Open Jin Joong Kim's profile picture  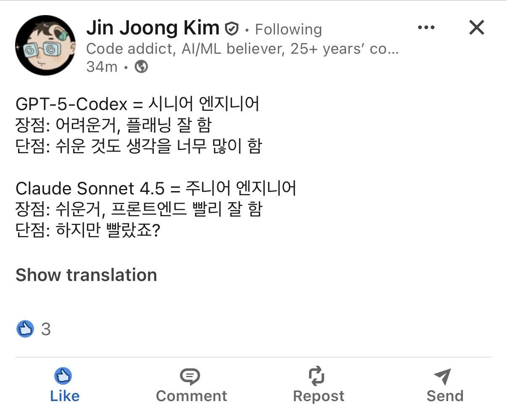coord(45,45)
